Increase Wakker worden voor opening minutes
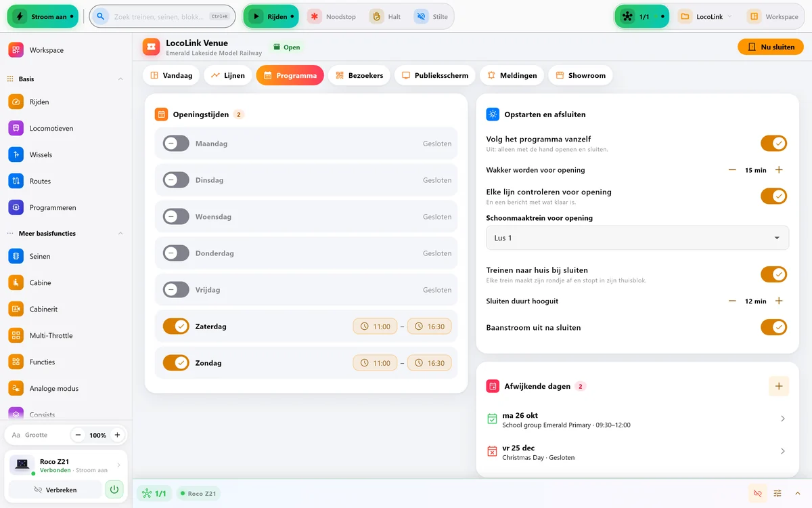Viewport: 812px width, 508px height. [x=779, y=170]
